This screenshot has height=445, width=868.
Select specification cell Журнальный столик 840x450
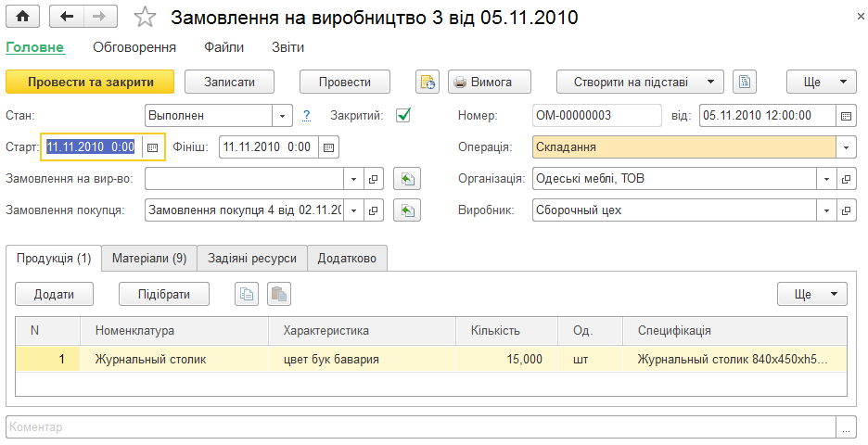coord(734,359)
